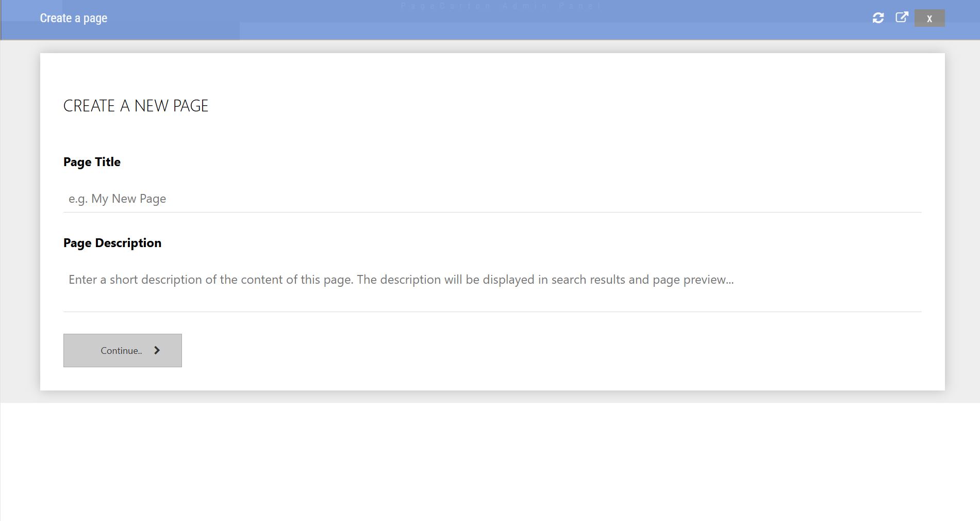Focus the Page Title input field
Screen dimensions: 980x521
[x=492, y=199]
